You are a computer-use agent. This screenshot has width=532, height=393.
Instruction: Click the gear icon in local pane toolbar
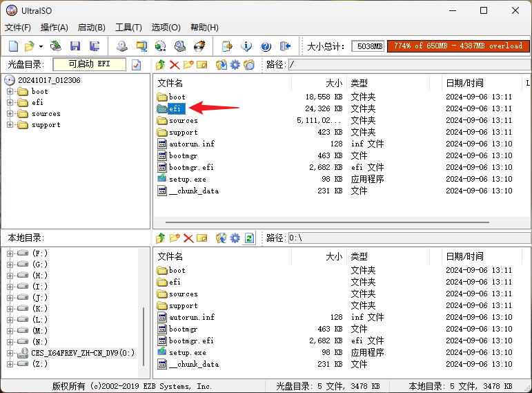point(235,238)
